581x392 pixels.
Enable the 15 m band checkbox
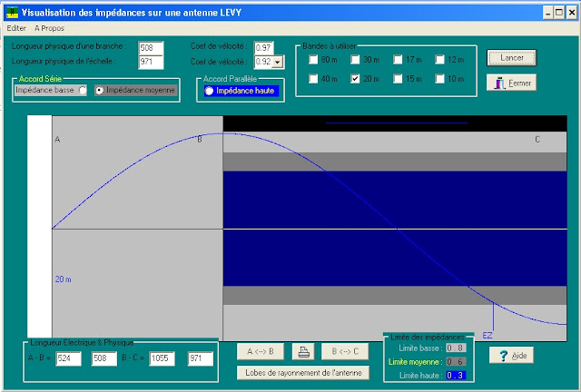[398, 79]
